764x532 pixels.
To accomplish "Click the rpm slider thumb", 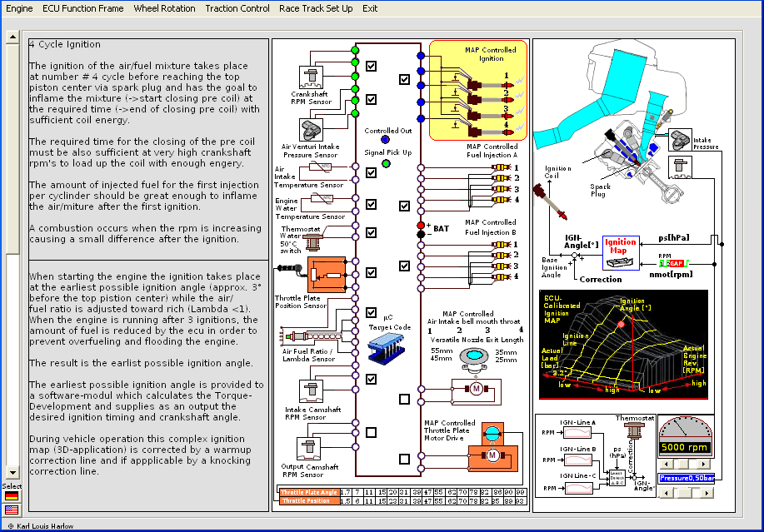I will coord(685,464).
